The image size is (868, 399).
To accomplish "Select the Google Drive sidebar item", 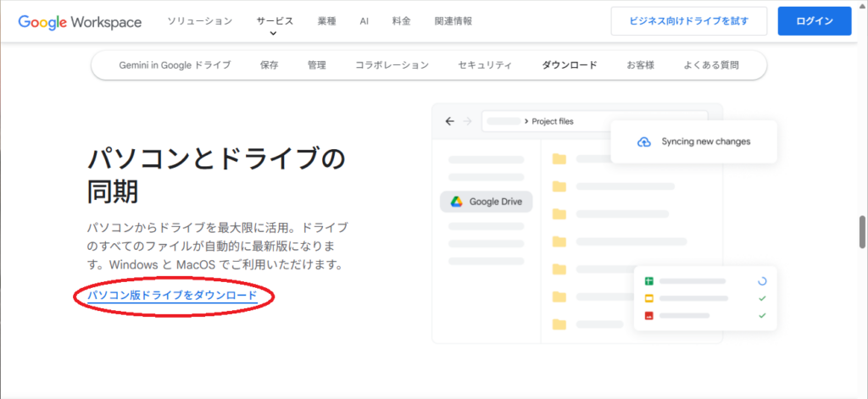I will tap(486, 202).
